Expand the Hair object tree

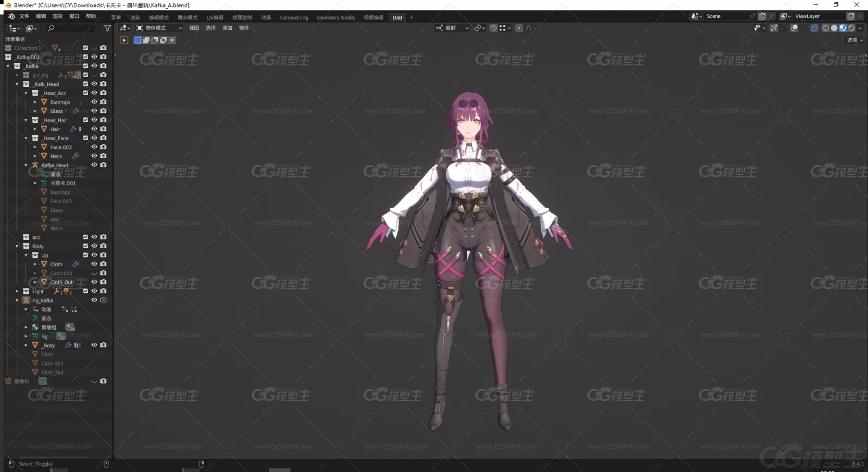(x=35, y=129)
